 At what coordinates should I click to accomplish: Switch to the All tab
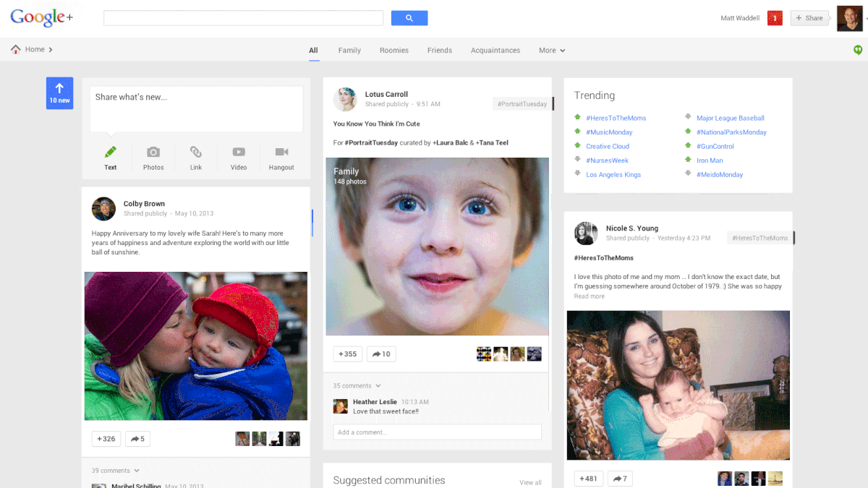tap(313, 51)
